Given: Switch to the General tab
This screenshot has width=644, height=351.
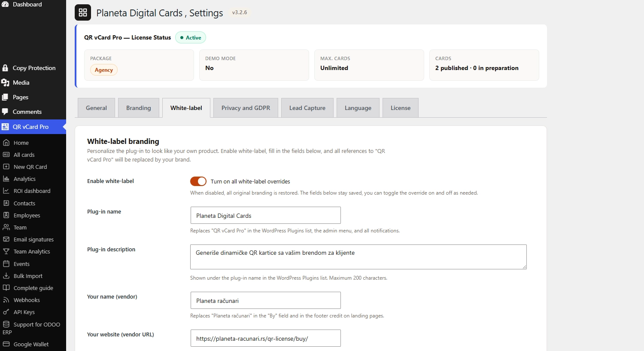Looking at the screenshot, I should pos(96,108).
